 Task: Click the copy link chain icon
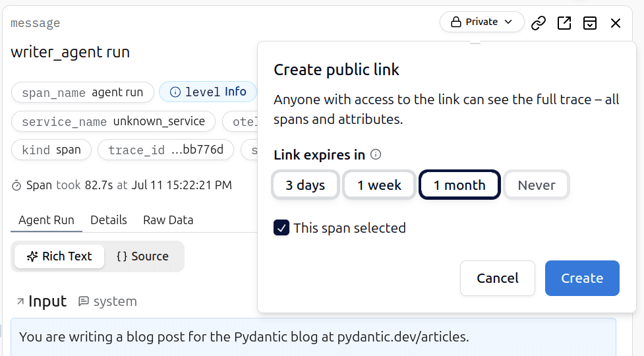[x=539, y=23]
